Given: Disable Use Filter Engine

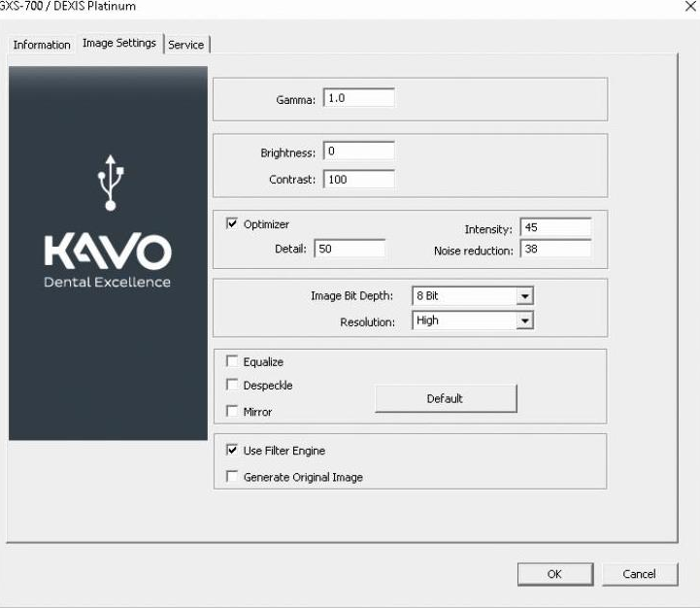Looking at the screenshot, I should click(232, 451).
